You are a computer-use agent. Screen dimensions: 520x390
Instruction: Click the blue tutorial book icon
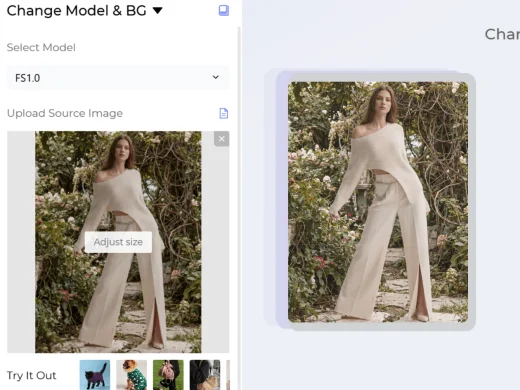224,10
